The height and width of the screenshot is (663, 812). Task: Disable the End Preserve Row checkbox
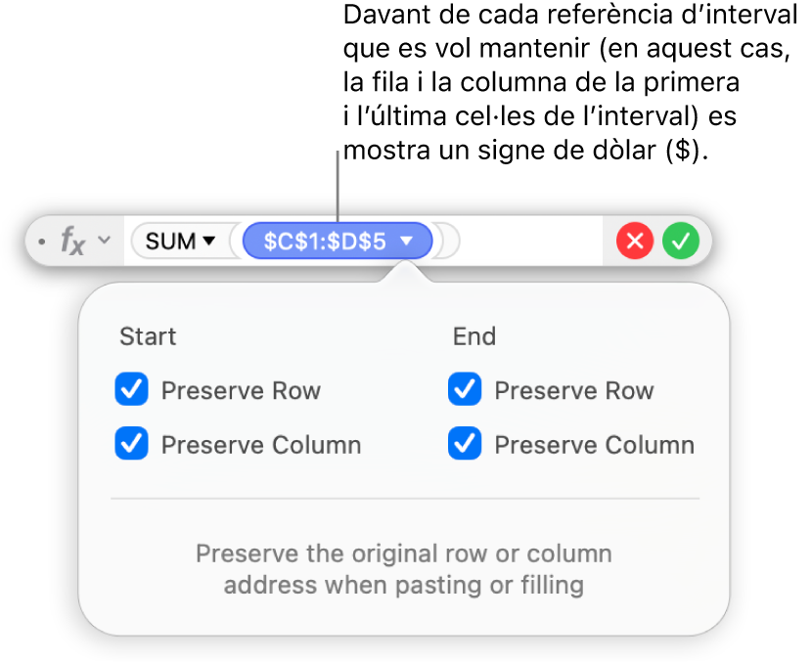[465, 391]
